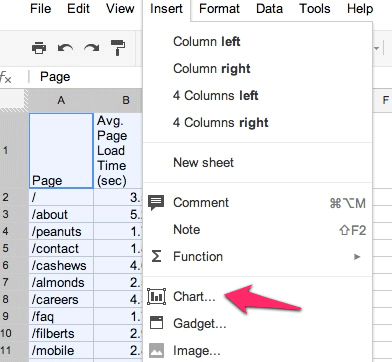This screenshot has width=392, height=362.
Task: Open the Tools menu
Action: 315,8
